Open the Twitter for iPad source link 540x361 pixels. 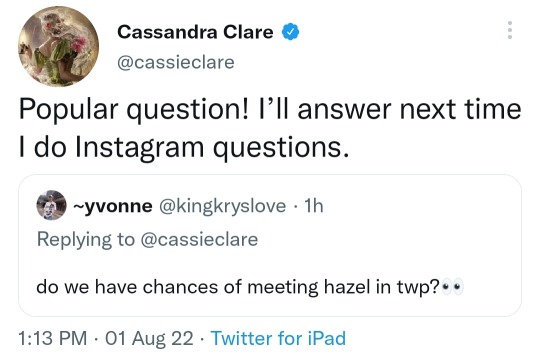(278, 338)
